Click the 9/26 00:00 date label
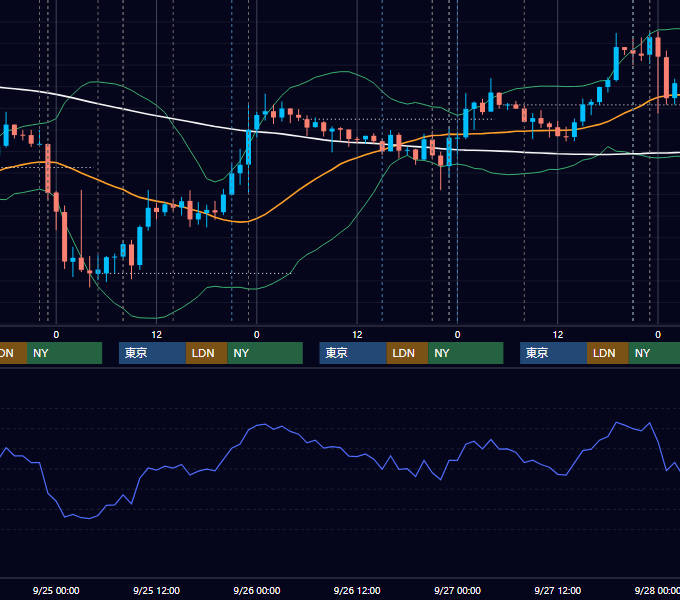 coord(257,590)
